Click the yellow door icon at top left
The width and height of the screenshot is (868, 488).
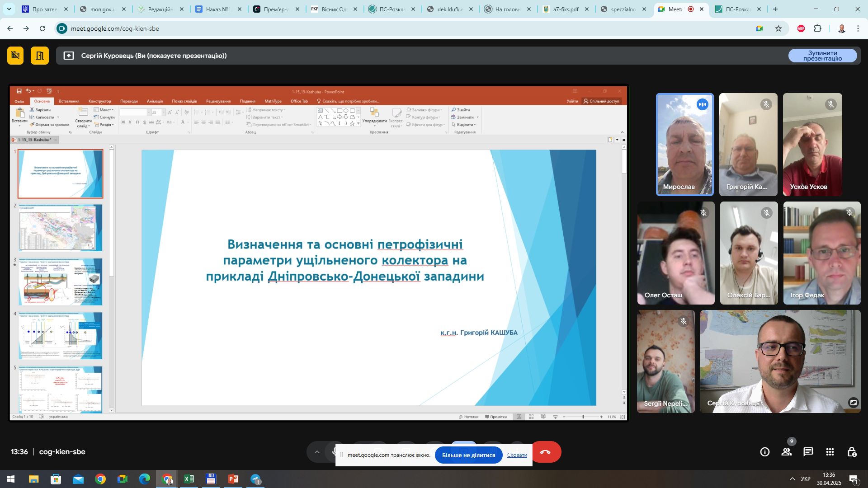pyautogui.click(x=40, y=56)
